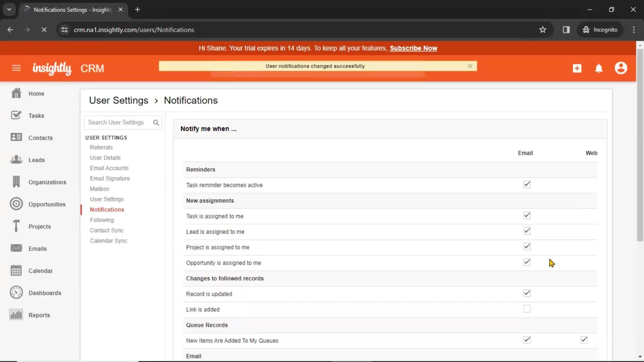The width and height of the screenshot is (644, 362).
Task: Open User Details settings page
Action: click(x=105, y=158)
